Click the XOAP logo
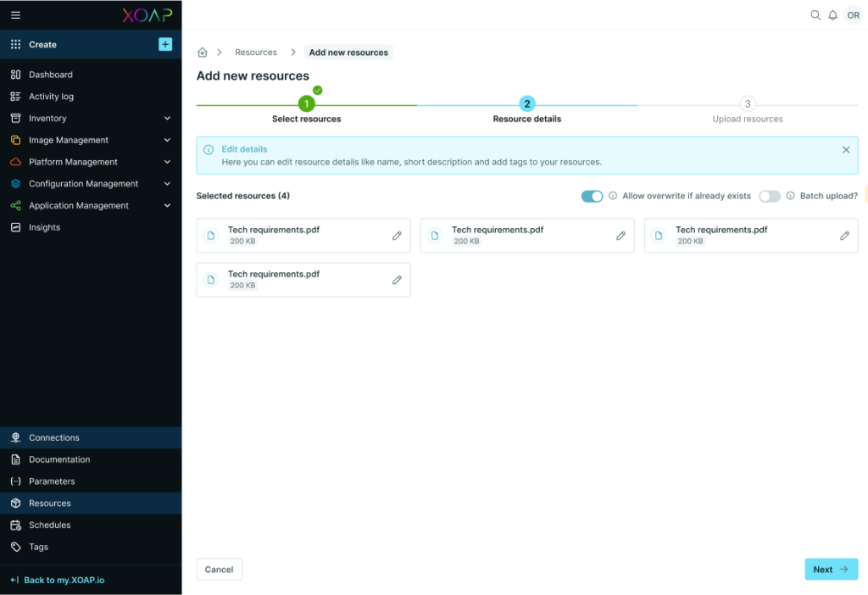 [147, 15]
